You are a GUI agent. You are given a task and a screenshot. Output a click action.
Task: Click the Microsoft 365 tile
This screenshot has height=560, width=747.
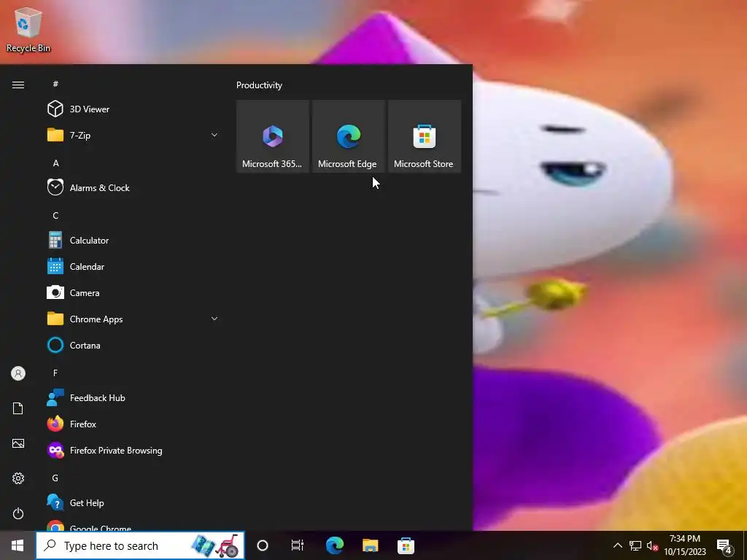click(273, 136)
